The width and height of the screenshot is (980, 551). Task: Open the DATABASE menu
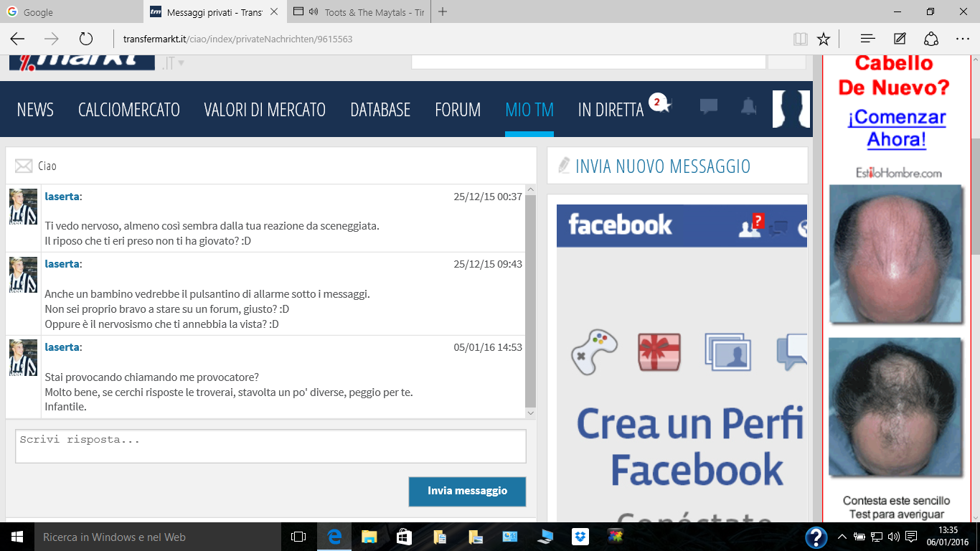[380, 110]
